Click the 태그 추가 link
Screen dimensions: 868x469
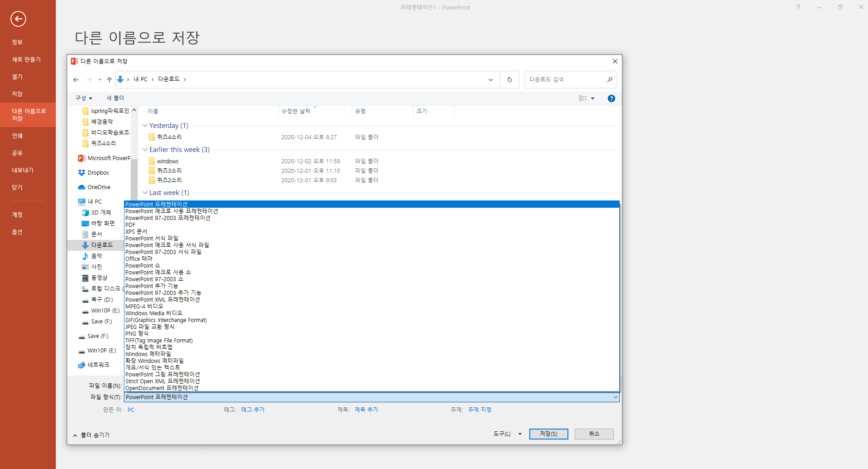click(x=253, y=410)
